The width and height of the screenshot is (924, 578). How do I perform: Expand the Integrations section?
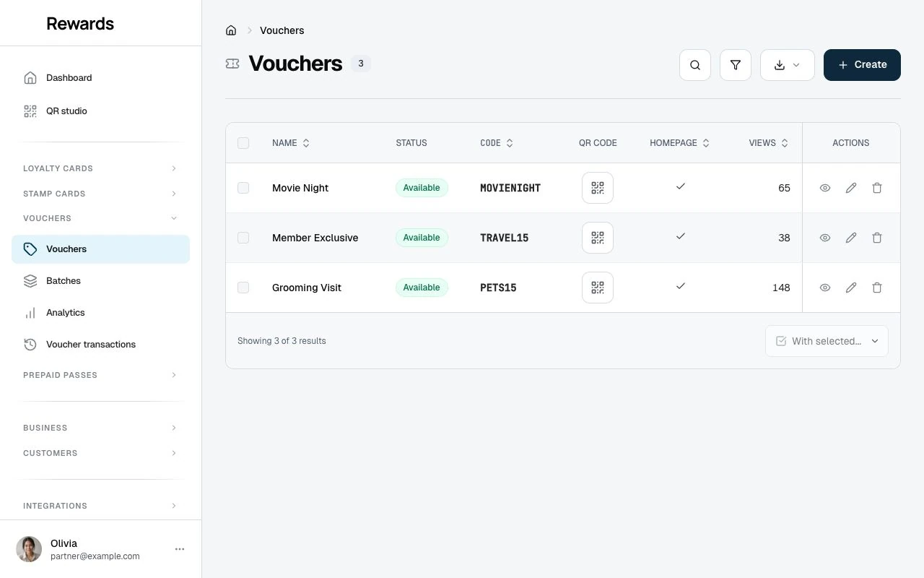point(100,506)
